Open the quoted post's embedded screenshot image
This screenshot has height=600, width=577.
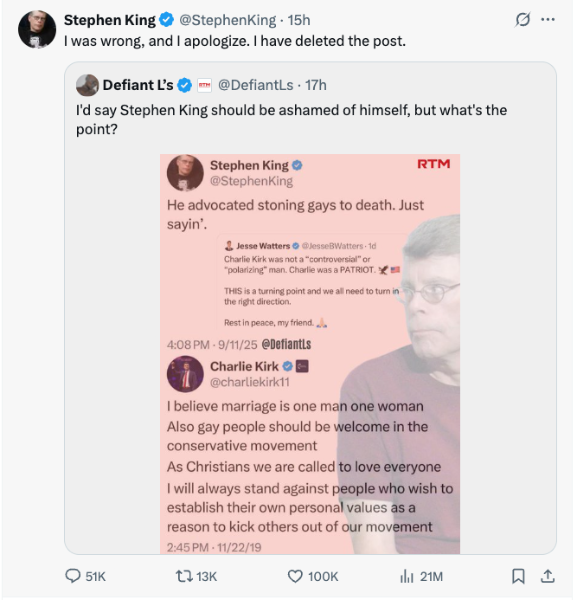coord(310,354)
